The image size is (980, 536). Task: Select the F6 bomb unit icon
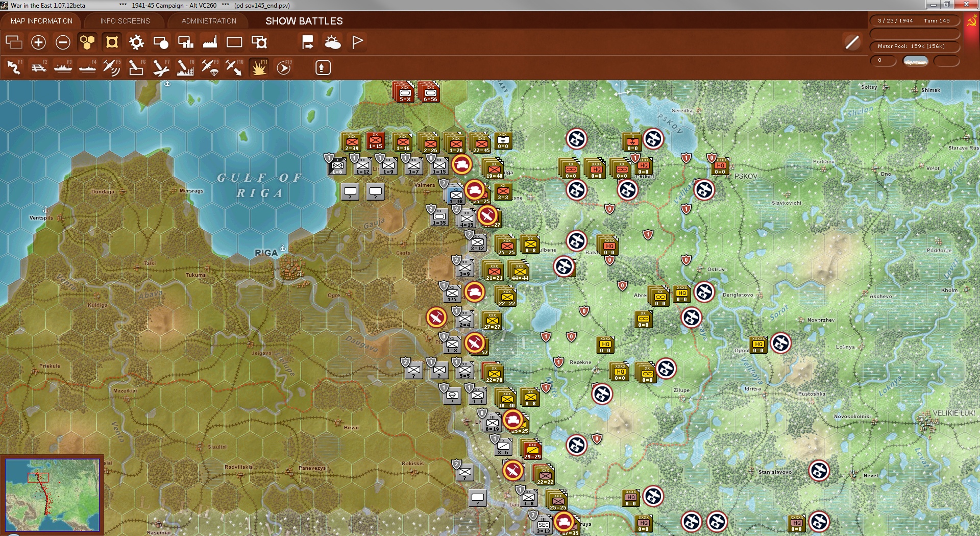(136, 68)
